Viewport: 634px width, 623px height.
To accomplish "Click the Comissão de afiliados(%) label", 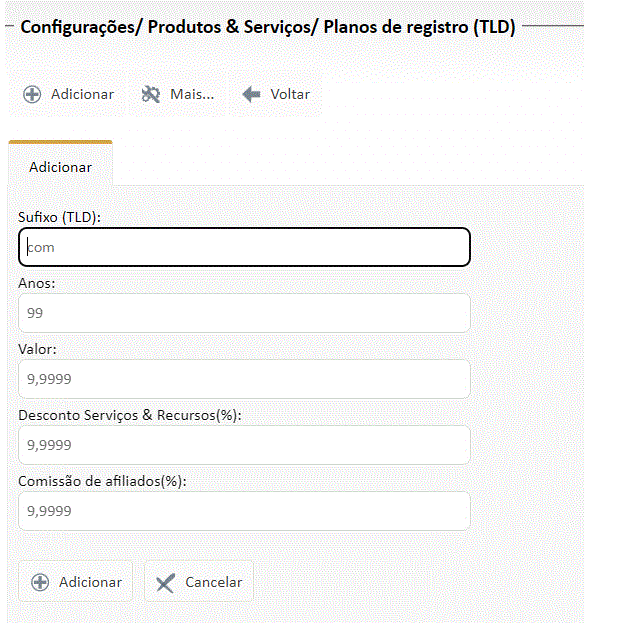I will coord(102,481).
